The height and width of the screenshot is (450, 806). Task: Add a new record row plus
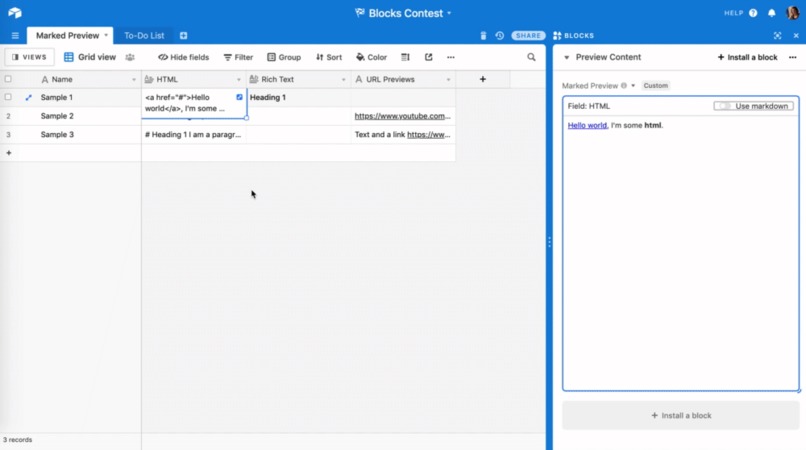point(9,153)
